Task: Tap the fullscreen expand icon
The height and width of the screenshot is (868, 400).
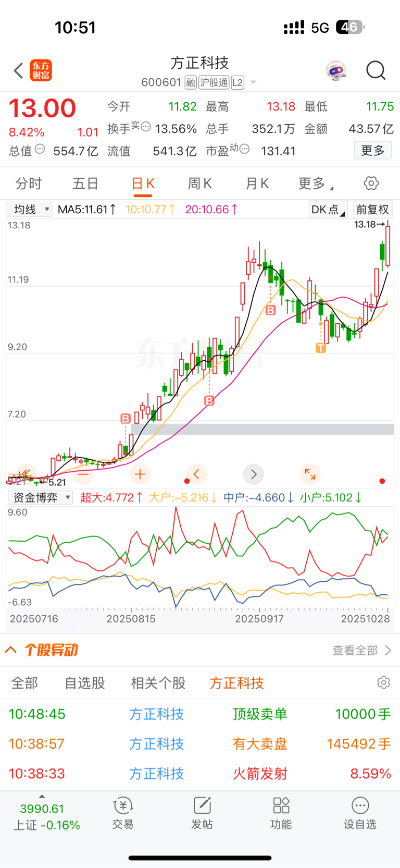Action: 310,474
